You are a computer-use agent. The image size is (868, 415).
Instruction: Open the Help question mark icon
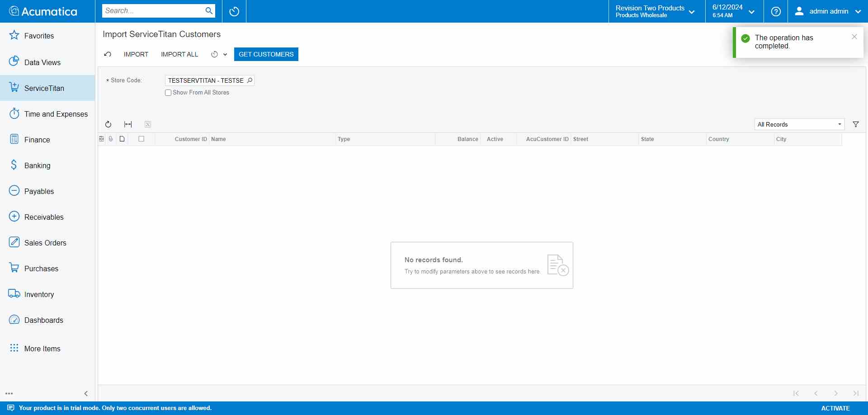(x=776, y=11)
